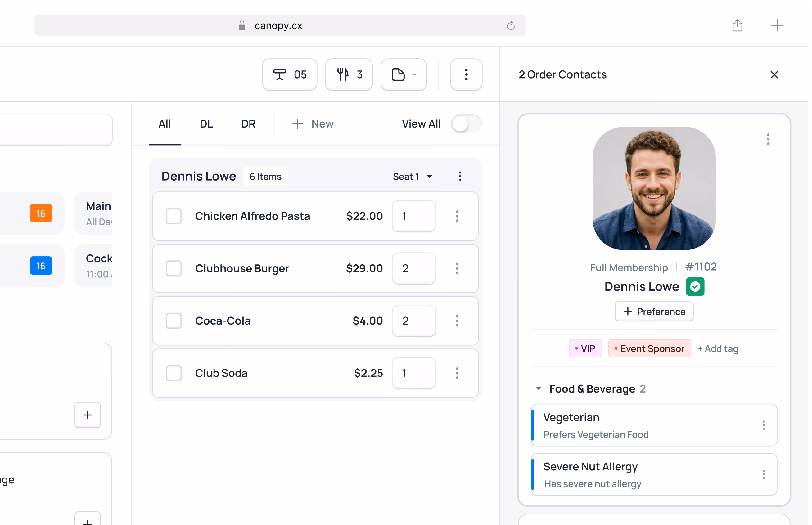Open the Seat 1 dropdown

[x=412, y=177]
